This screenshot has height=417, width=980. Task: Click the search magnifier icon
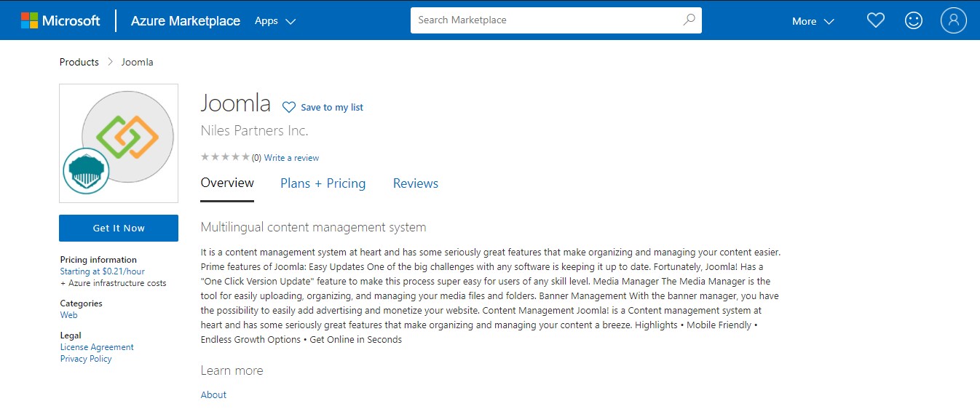689,20
